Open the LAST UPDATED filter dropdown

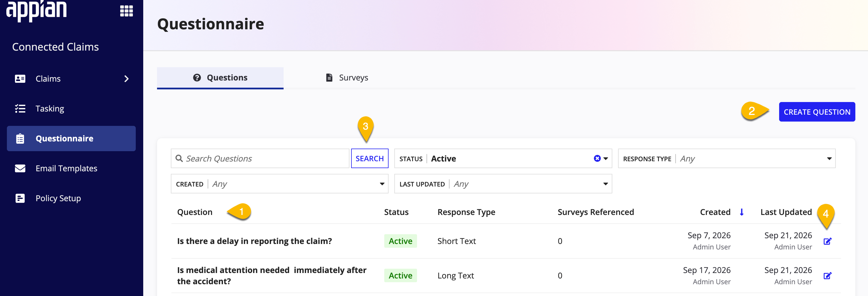503,184
